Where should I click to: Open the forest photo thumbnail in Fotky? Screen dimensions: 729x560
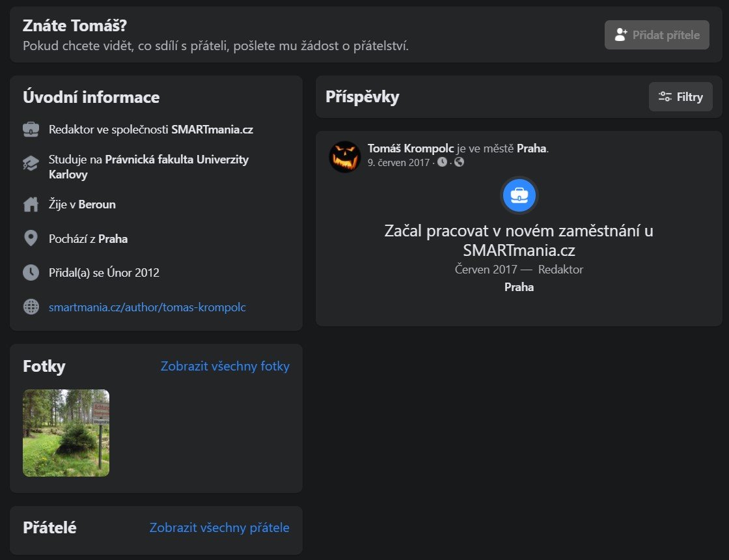[x=66, y=433]
